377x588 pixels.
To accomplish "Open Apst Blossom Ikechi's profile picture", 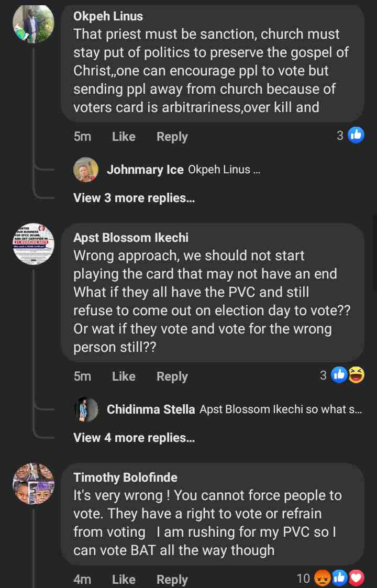I will 34,244.
